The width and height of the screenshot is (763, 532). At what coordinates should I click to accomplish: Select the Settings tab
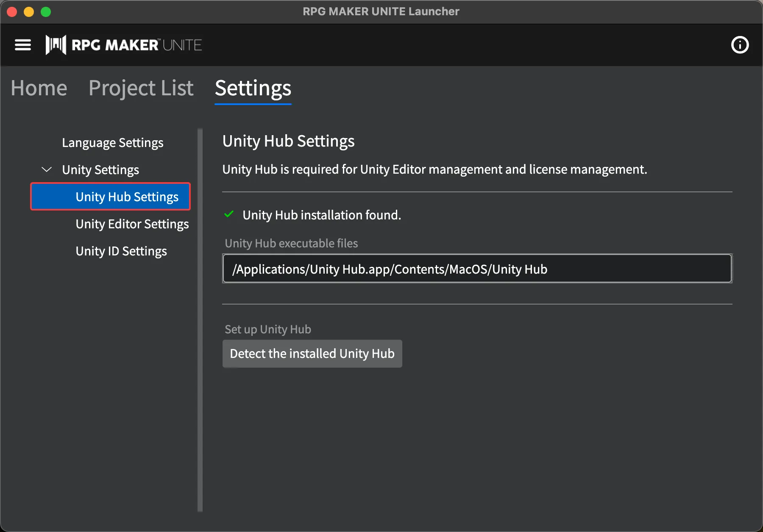[253, 88]
